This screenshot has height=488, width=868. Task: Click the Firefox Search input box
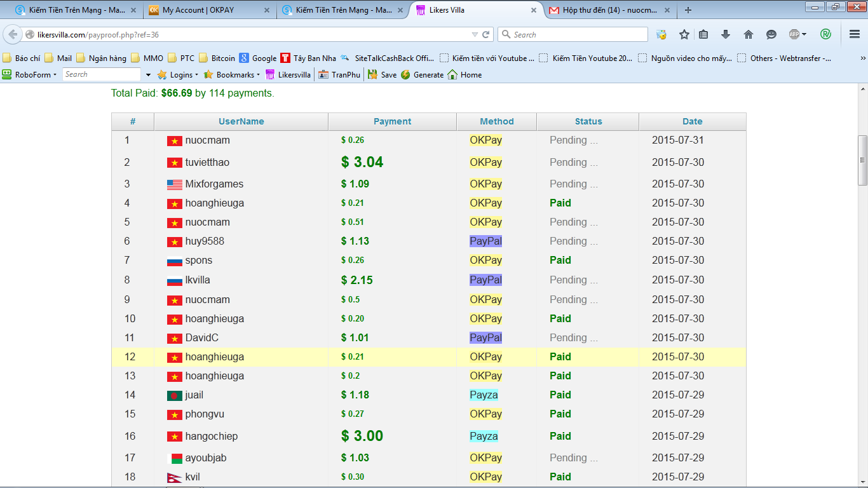click(578, 34)
